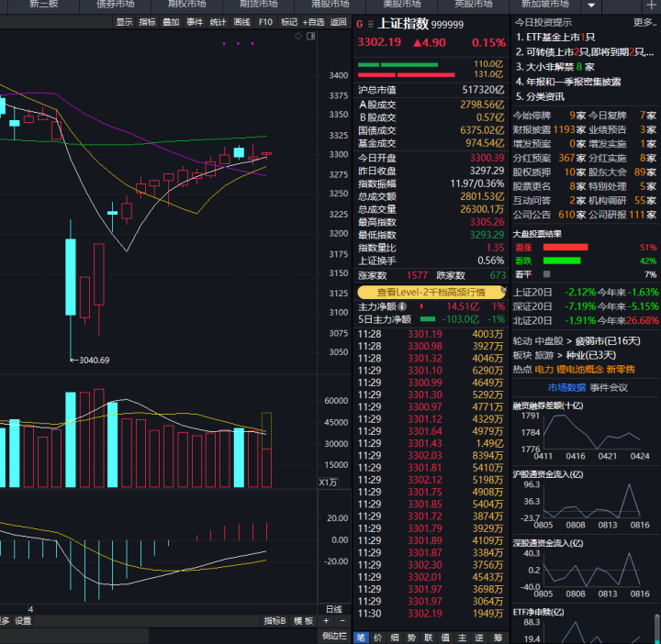The height and width of the screenshot is (644, 661).
Task: Open the market tabs overflow dropdown arrow
Action: coord(590,6)
